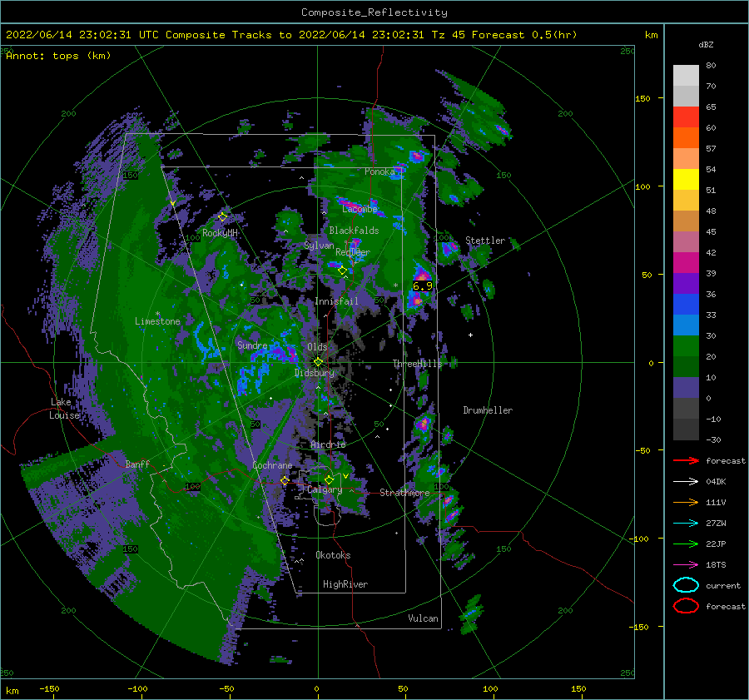Click the Vulcan city label
Screen dimensions: 749x700
pyautogui.click(x=423, y=618)
